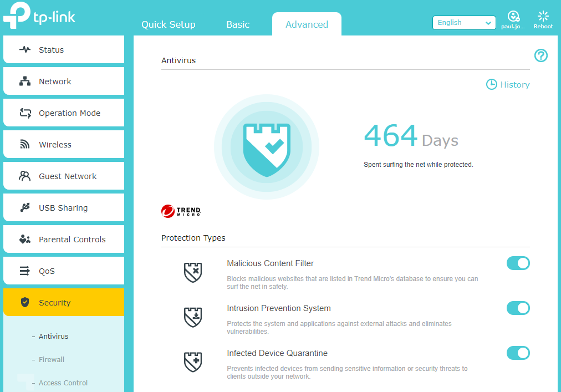This screenshot has height=392, width=561.
Task: Click the 'Prevents infected devices' description
Action: tap(347, 372)
